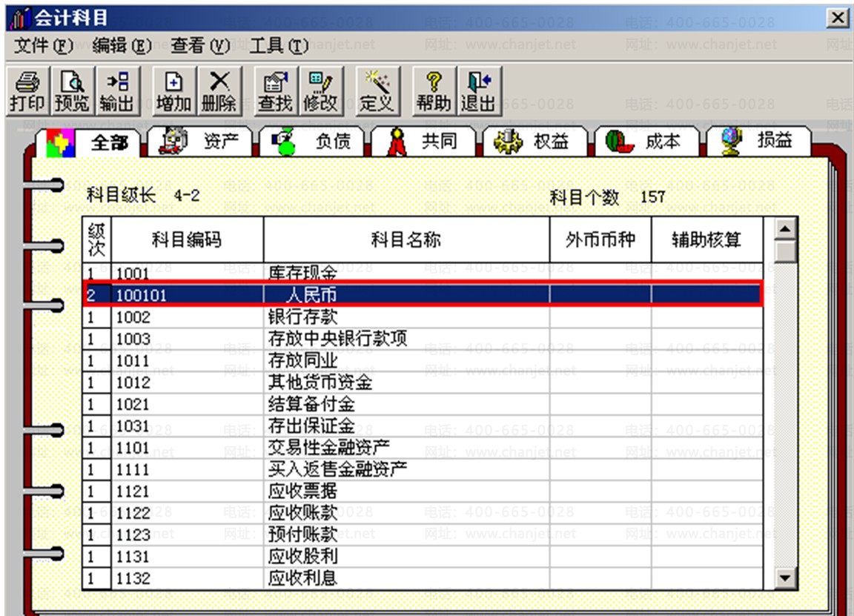The height and width of the screenshot is (616, 854).
Task: Open the 定义 (Define) wizard icon
Action: point(377,91)
